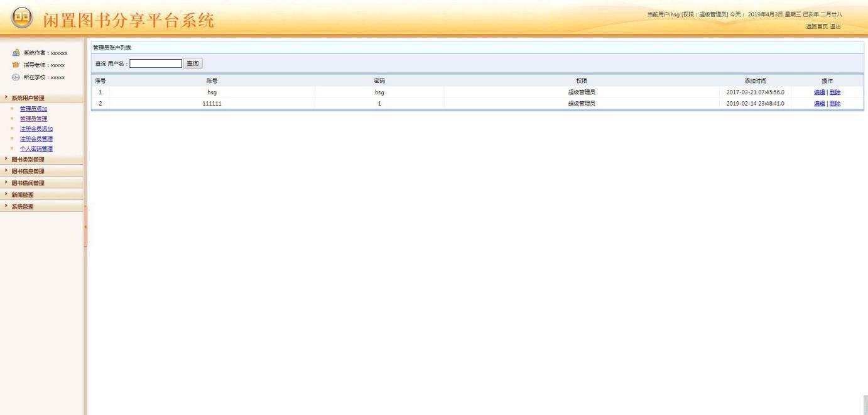Viewport: 868px width, 415px height.
Task: Open the 个人密码管理 sidebar link
Action: (36, 149)
